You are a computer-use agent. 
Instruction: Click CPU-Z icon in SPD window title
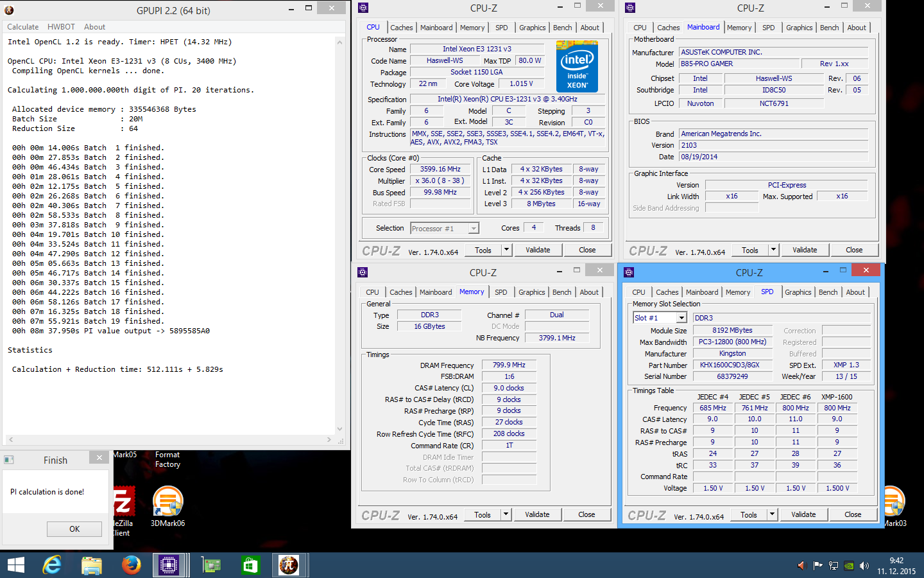[x=629, y=272]
